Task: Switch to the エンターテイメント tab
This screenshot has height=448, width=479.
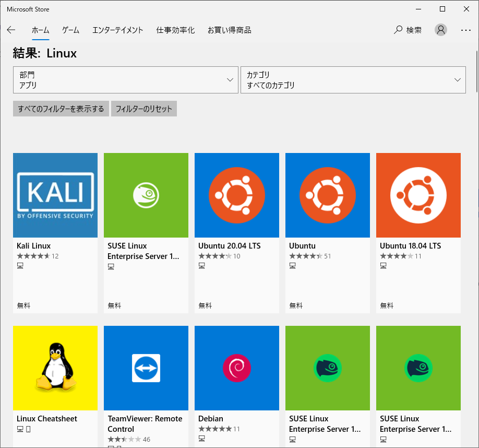Action: pyautogui.click(x=117, y=30)
